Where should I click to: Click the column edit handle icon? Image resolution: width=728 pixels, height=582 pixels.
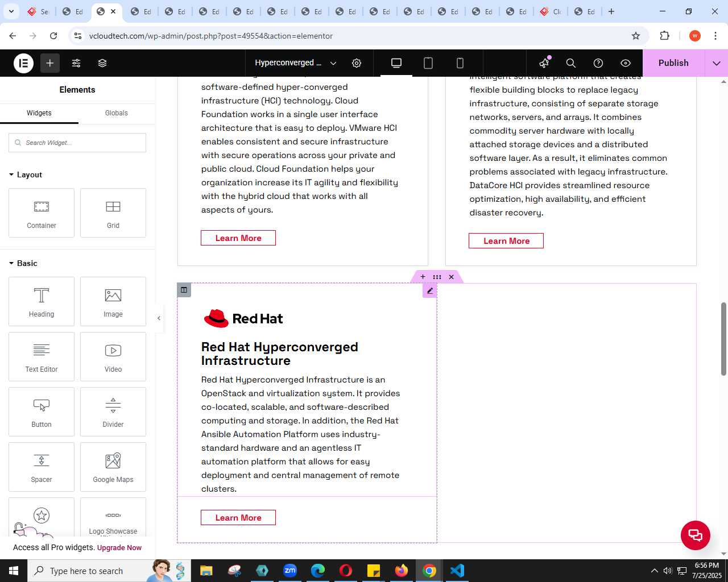click(x=184, y=290)
